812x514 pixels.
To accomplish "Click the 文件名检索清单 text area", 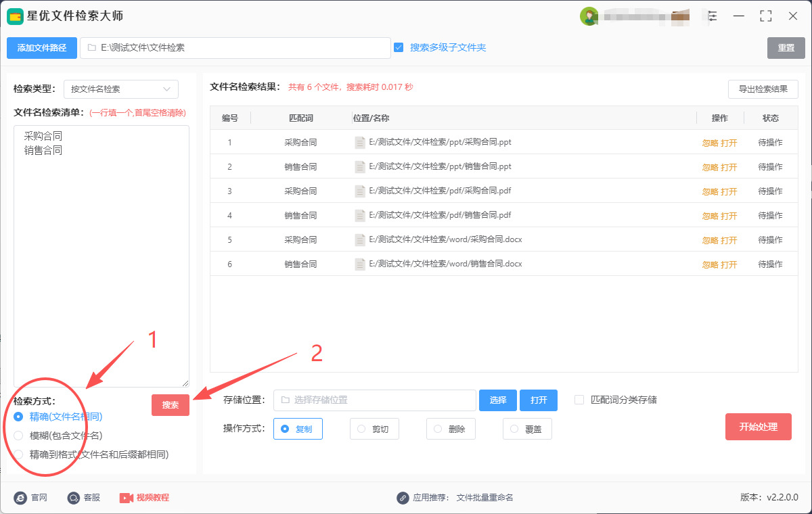I will point(101,256).
